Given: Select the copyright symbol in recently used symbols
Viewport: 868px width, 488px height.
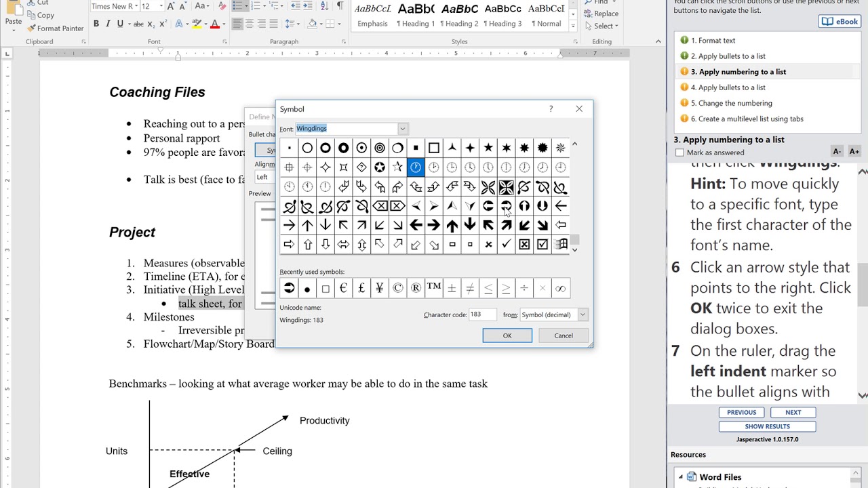Looking at the screenshot, I should 397,288.
